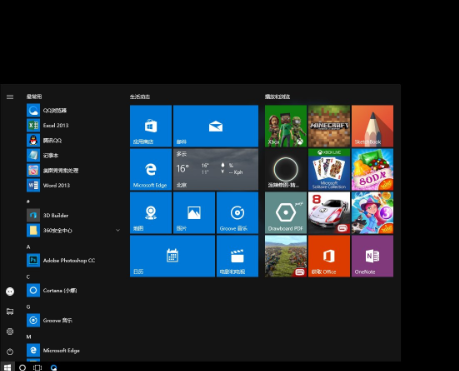This screenshot has width=459, height=371.
Task: Open the Calendar wide tile
Action: [172, 256]
